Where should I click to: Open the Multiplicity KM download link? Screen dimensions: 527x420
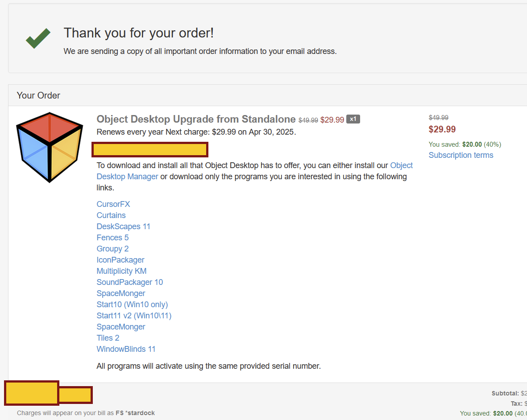pyautogui.click(x=121, y=271)
